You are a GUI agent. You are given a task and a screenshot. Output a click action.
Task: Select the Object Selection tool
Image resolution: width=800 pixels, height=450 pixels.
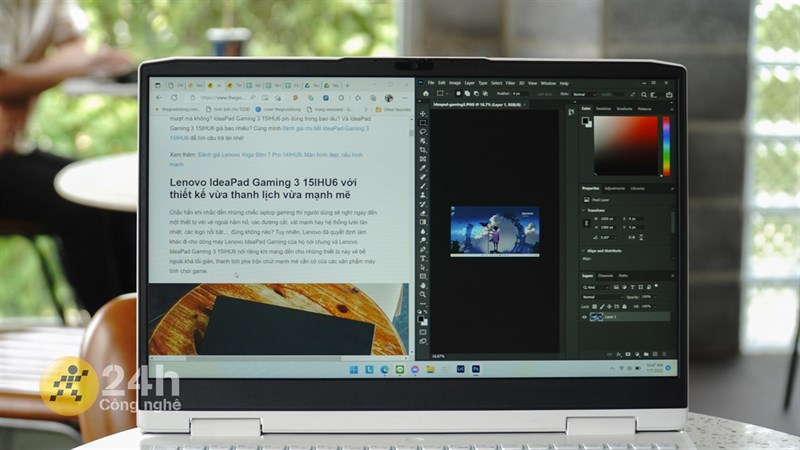click(x=423, y=141)
